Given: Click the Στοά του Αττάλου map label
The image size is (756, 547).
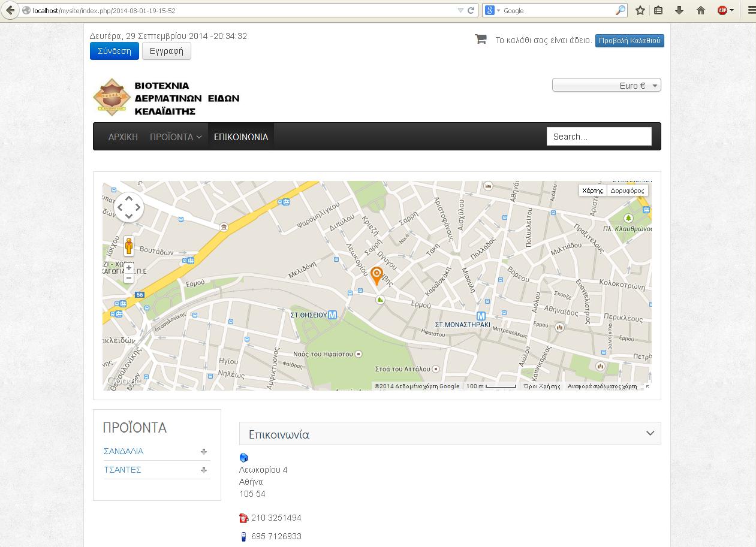Looking at the screenshot, I should pyautogui.click(x=402, y=368).
